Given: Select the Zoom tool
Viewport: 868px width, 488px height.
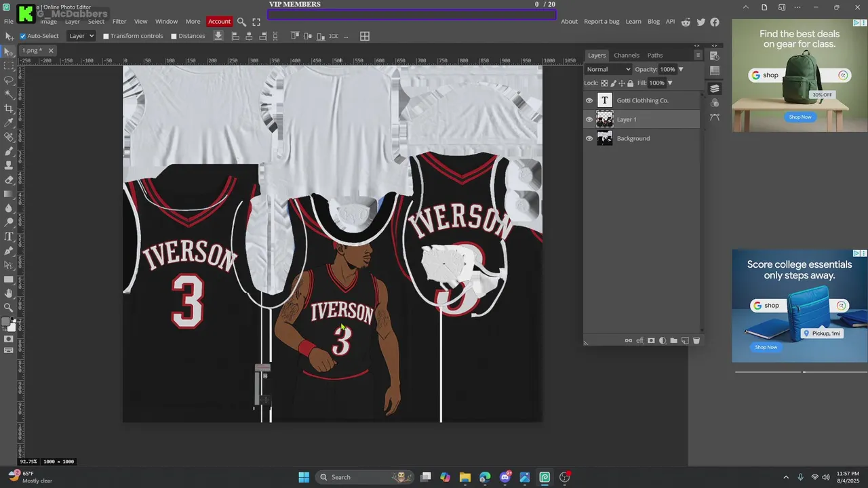Looking at the screenshot, I should click(x=9, y=308).
